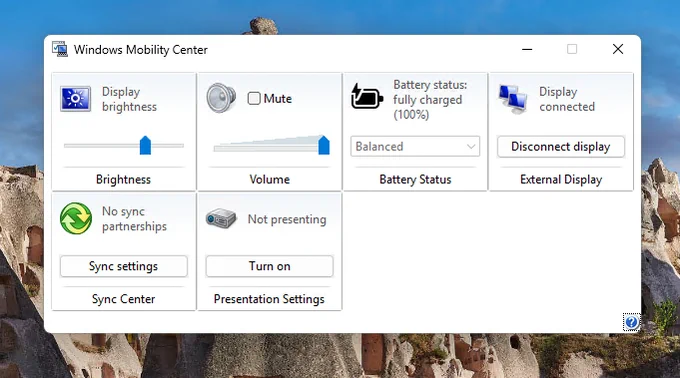Click the battery charging icon
Viewport: 680px width, 378px height.
click(x=367, y=97)
